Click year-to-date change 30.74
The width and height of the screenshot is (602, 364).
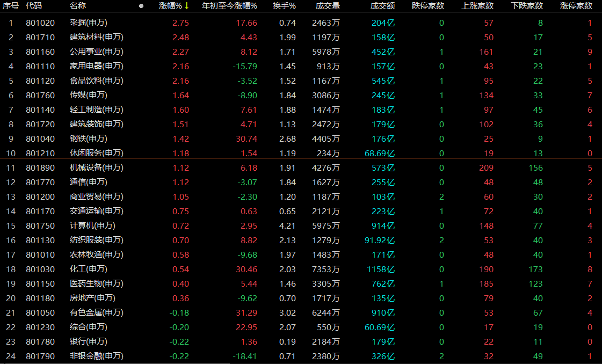246,139
